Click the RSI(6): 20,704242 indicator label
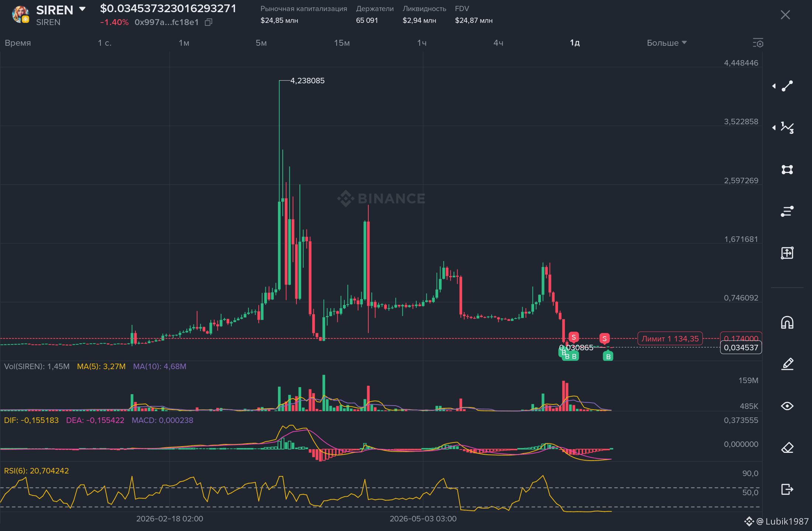This screenshot has width=812, height=531. coord(36,471)
